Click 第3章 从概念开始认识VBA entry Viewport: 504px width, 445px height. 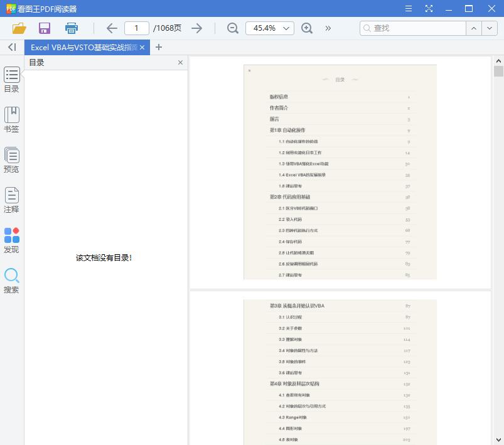coord(297,306)
